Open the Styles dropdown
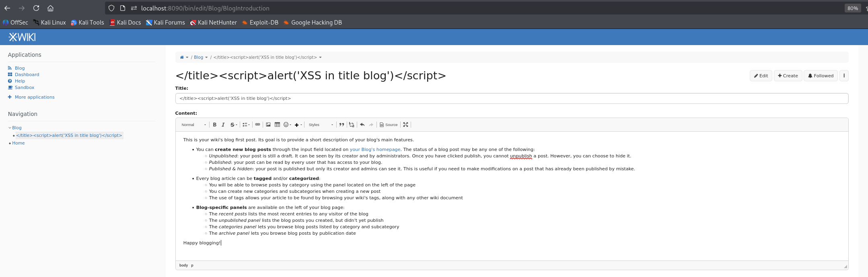Image resolution: width=868 pixels, height=277 pixels. coord(321,125)
